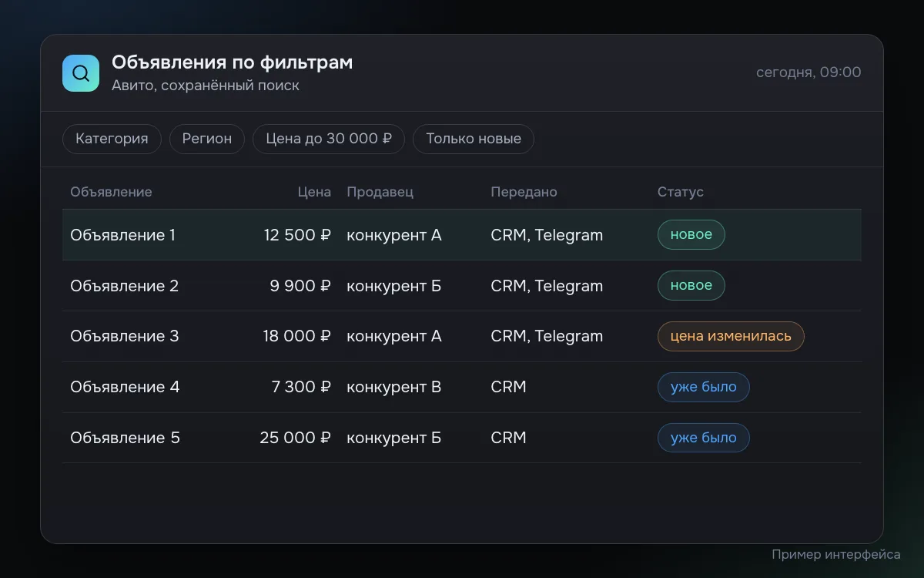Image resolution: width=924 pixels, height=578 pixels.
Task: Click CRM in Объявление 5 row
Action: tap(509, 438)
